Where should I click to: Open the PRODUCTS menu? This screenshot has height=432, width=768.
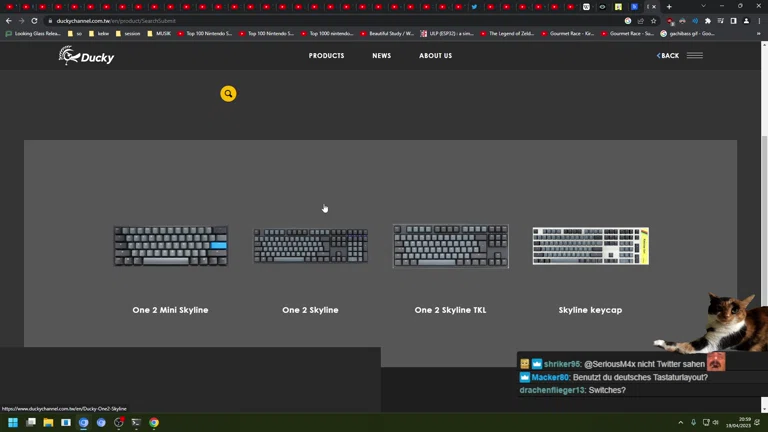[326, 56]
